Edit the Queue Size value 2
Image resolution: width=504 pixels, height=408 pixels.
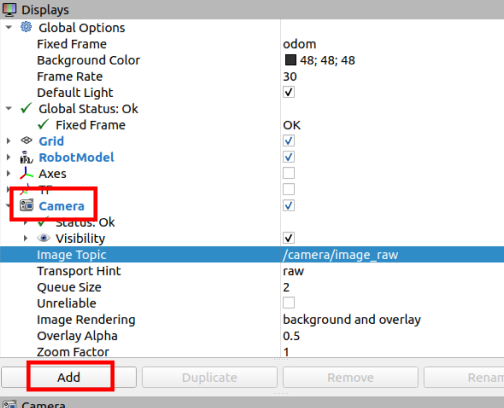[x=286, y=287]
